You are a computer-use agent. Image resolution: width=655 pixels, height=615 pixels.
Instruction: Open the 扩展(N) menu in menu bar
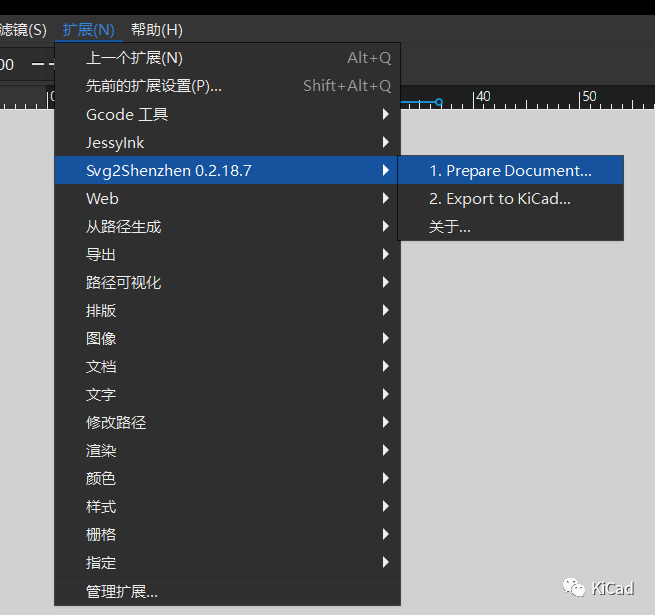(x=89, y=30)
